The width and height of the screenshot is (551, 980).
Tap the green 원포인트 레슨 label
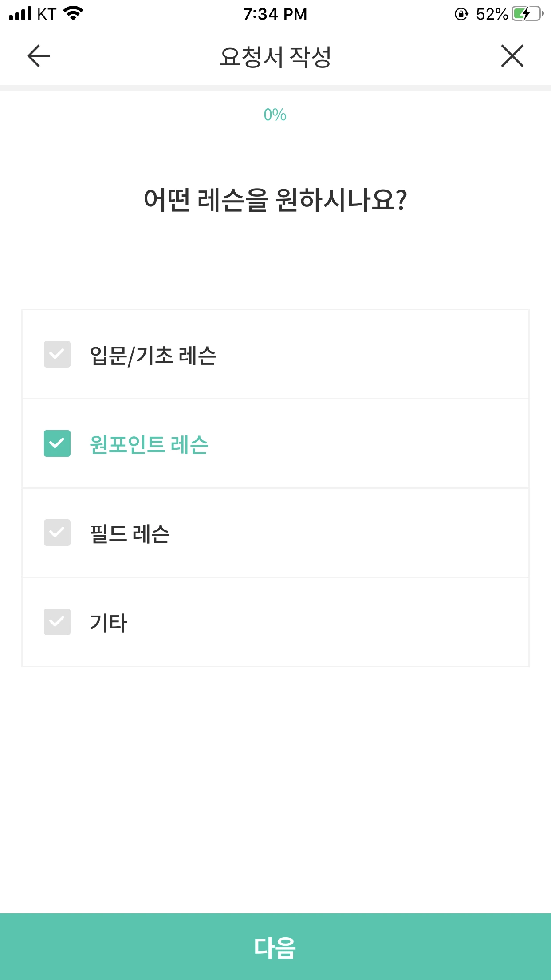[x=149, y=445]
